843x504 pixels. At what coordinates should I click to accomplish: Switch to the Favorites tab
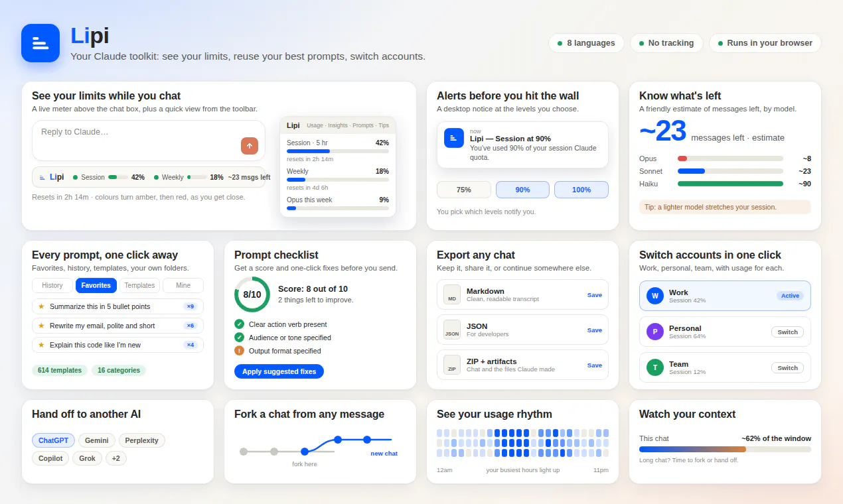pyautogui.click(x=96, y=285)
